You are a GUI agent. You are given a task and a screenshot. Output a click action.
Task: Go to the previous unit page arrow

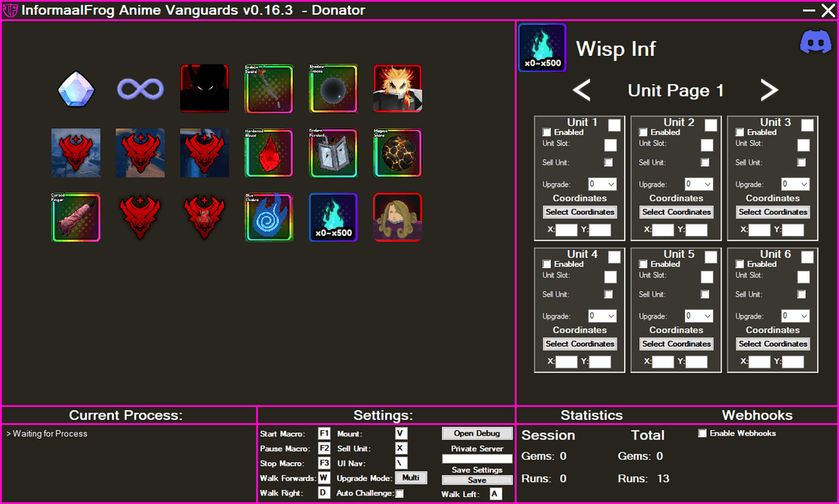tap(582, 90)
